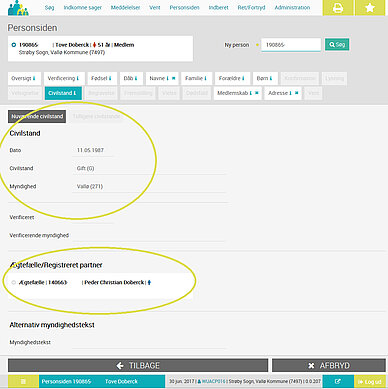Image resolution: width=388 pixels, height=389 pixels.
Task: Open the Administration menu
Action: [292, 7]
